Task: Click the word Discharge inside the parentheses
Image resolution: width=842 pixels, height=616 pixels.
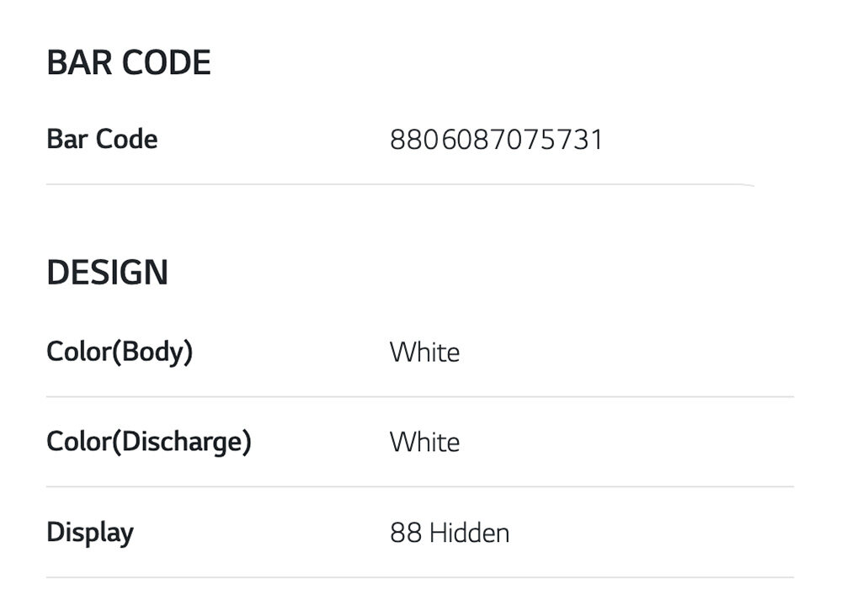Action: (182, 442)
